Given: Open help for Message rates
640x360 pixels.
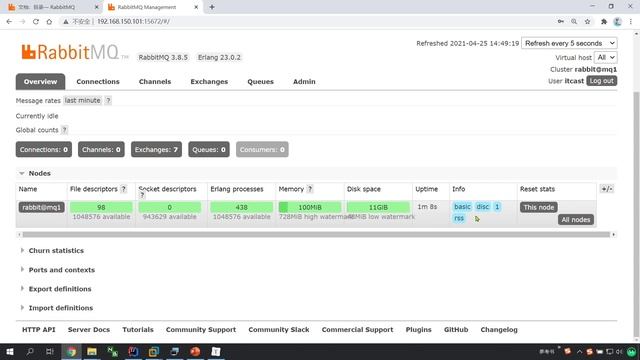Looking at the screenshot, I should click(108, 100).
